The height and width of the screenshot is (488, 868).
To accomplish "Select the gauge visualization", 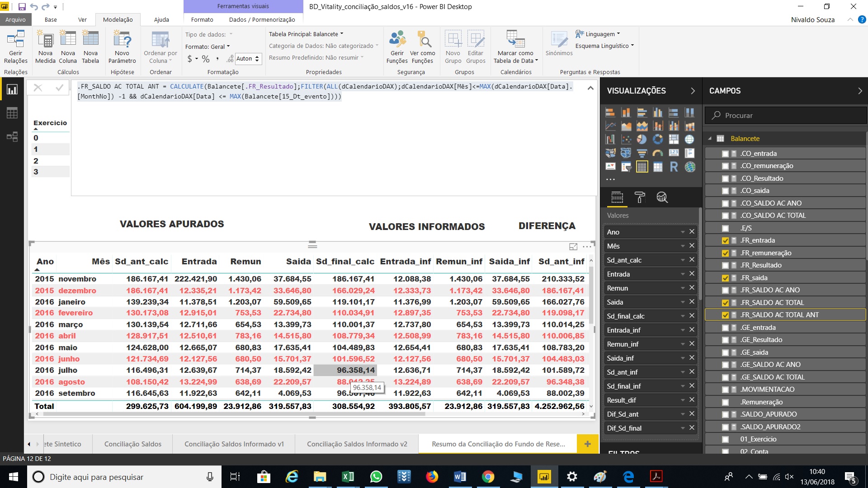I will click(x=658, y=154).
